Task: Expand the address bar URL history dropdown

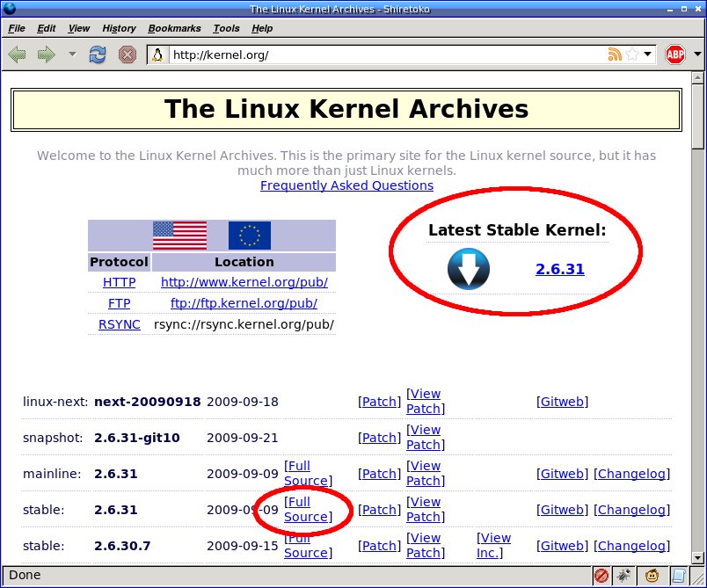Action: pyautogui.click(x=648, y=54)
